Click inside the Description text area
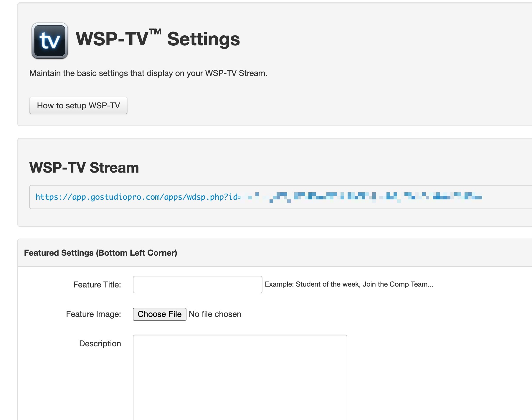The width and height of the screenshot is (532, 420). (240, 377)
